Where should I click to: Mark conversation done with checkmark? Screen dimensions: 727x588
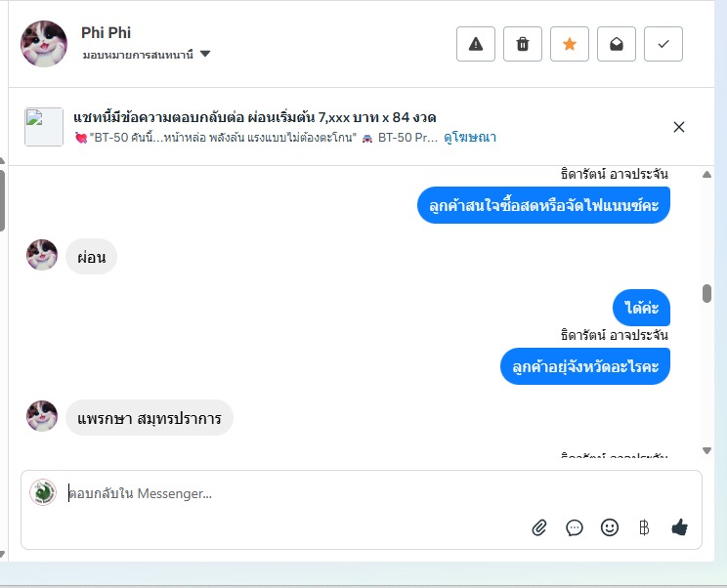point(663,44)
